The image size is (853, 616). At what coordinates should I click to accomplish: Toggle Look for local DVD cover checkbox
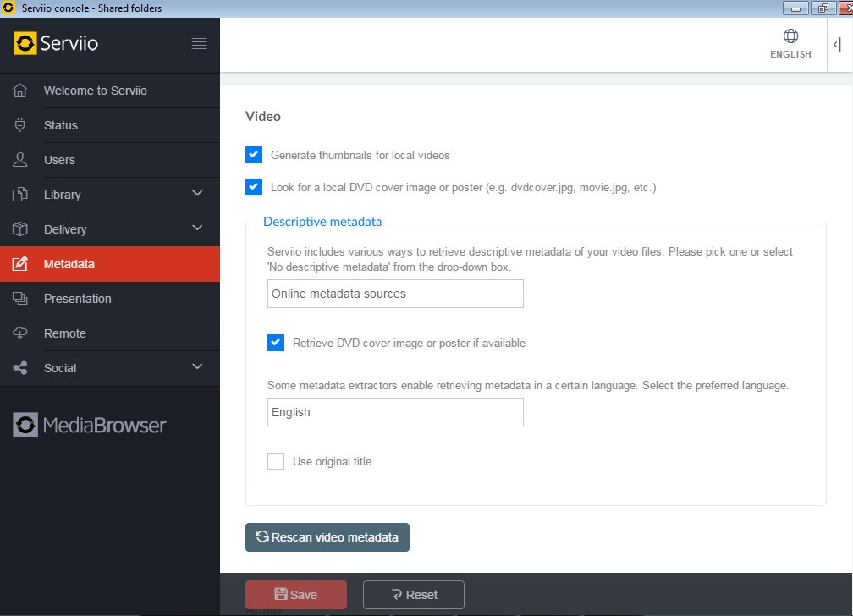[x=254, y=187]
